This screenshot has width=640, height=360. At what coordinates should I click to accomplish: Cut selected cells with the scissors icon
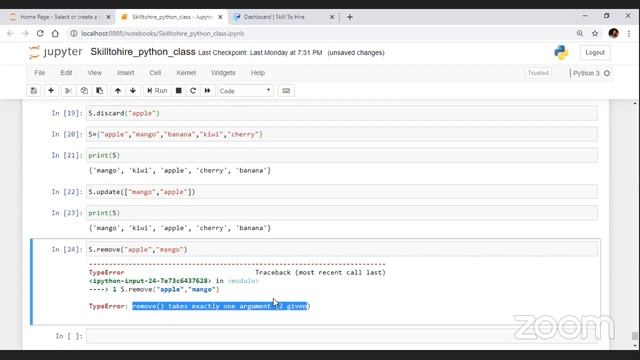click(68, 91)
